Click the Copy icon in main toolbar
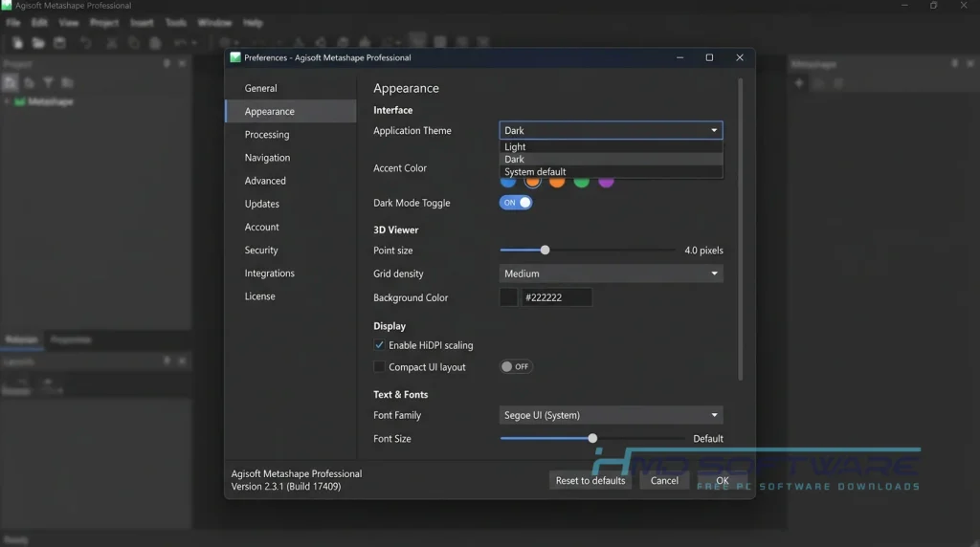Image resolution: width=980 pixels, height=547 pixels. [133, 42]
